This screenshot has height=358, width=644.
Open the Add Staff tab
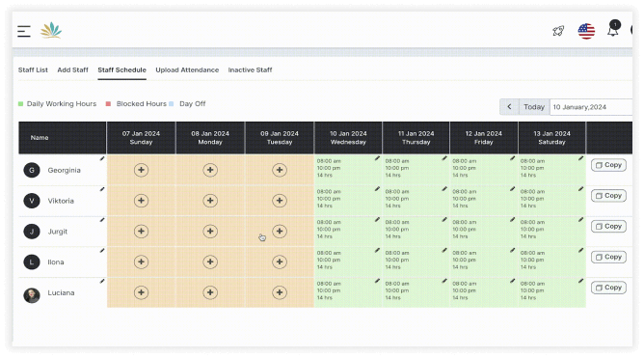point(72,69)
